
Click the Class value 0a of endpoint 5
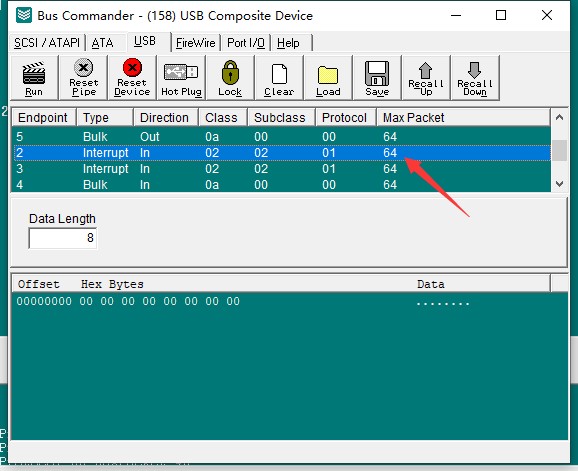212,137
